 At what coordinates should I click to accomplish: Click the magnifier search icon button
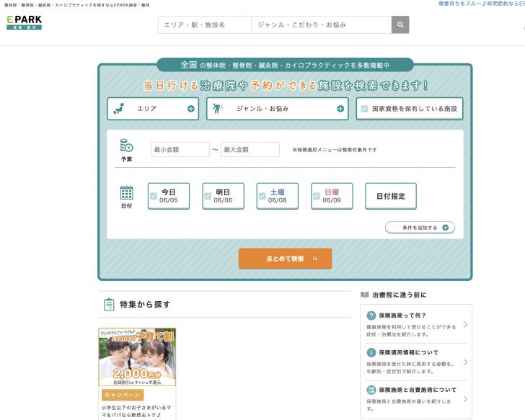[400, 24]
